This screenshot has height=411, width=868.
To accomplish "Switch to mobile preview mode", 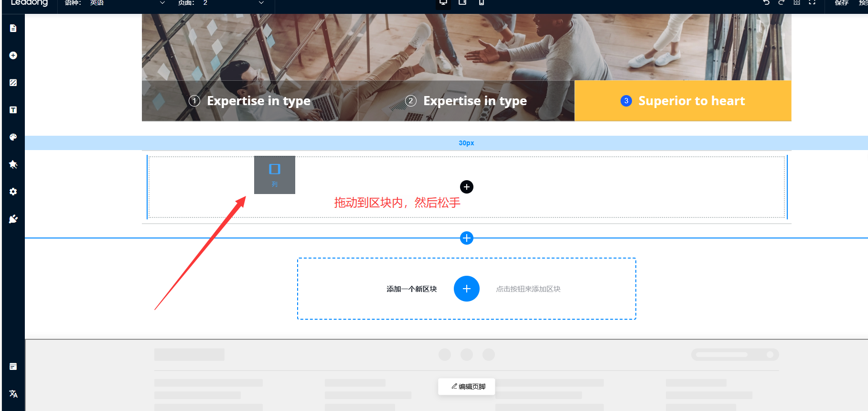I will [482, 2].
